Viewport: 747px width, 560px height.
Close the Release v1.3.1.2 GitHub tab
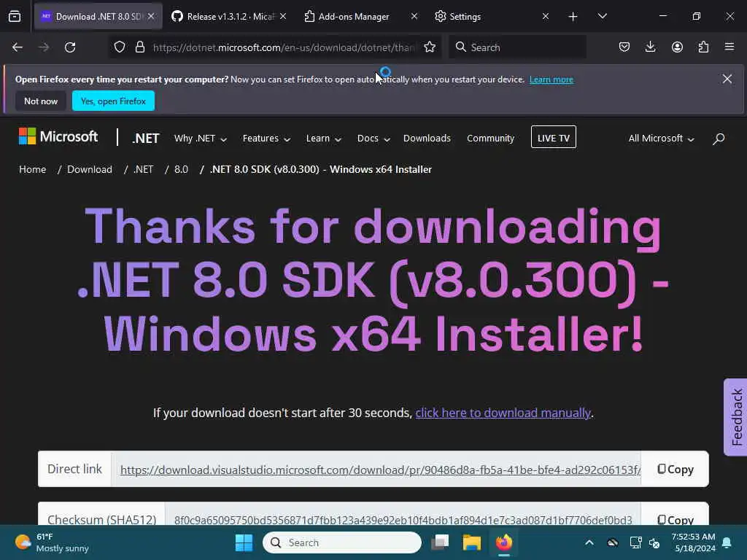tap(283, 16)
